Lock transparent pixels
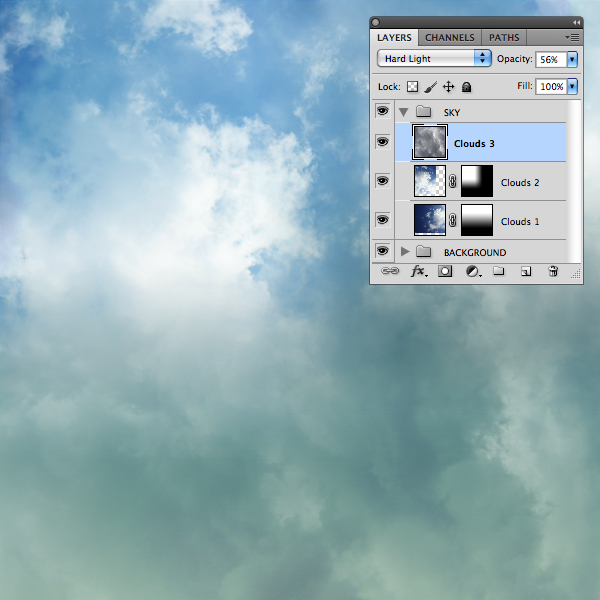The height and width of the screenshot is (600, 600). click(x=412, y=87)
